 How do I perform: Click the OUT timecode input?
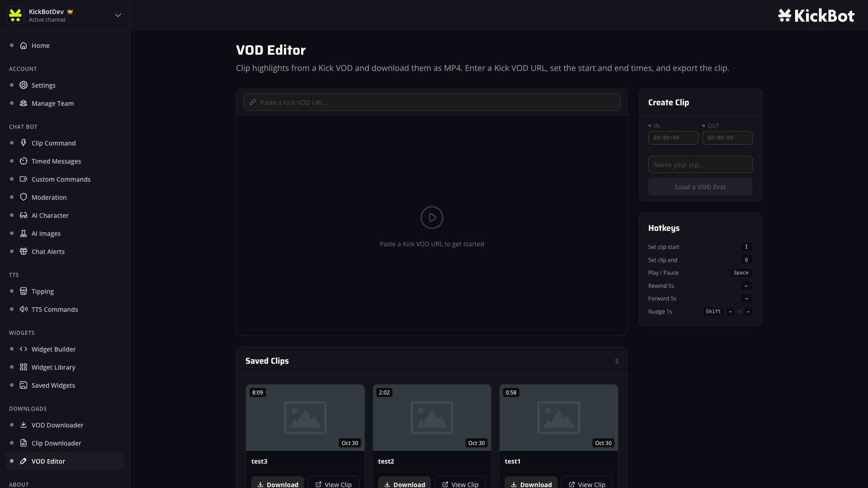tap(727, 138)
